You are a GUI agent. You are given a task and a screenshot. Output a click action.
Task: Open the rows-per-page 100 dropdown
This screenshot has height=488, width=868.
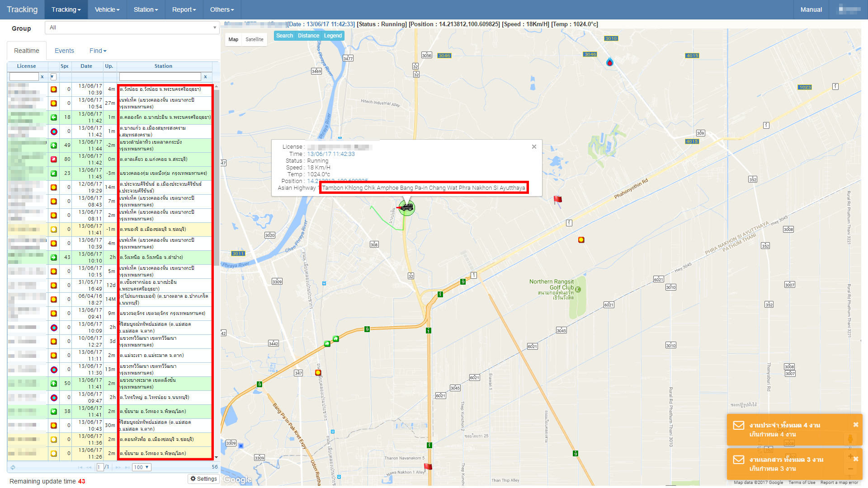click(142, 467)
